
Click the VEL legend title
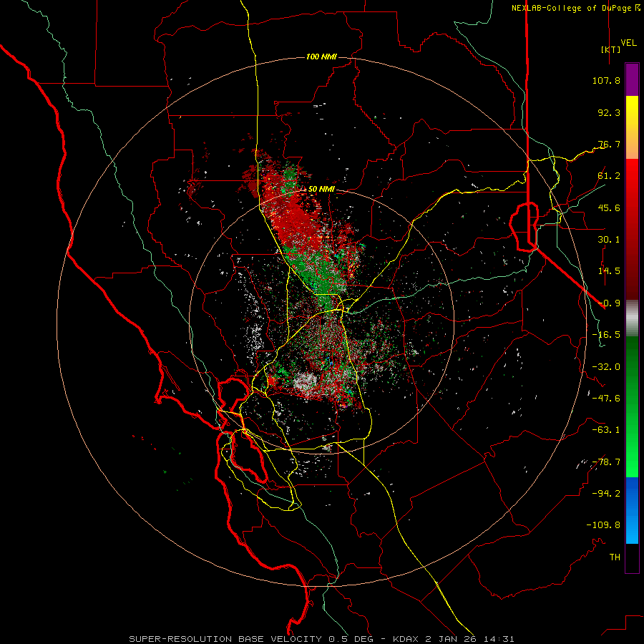click(628, 43)
